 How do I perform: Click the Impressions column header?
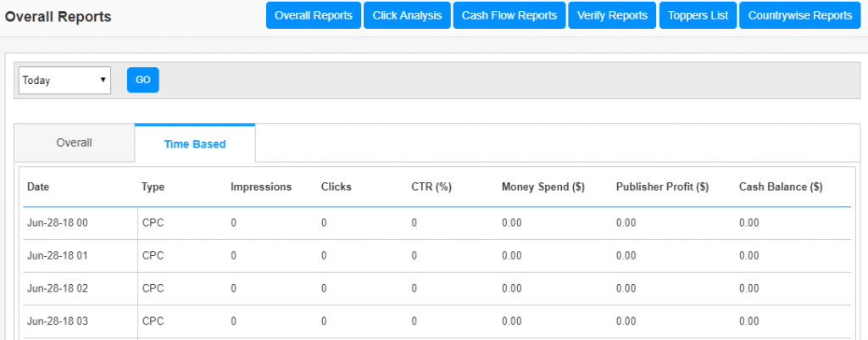point(261,187)
